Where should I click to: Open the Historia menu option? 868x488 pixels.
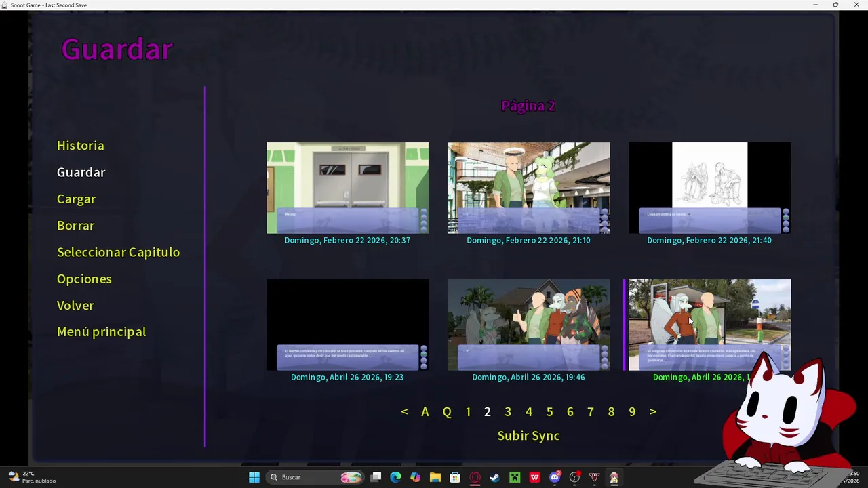(80, 146)
